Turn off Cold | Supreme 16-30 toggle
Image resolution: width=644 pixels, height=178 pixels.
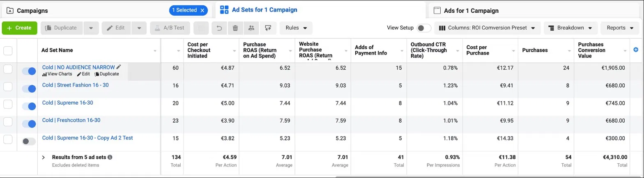[x=29, y=106]
